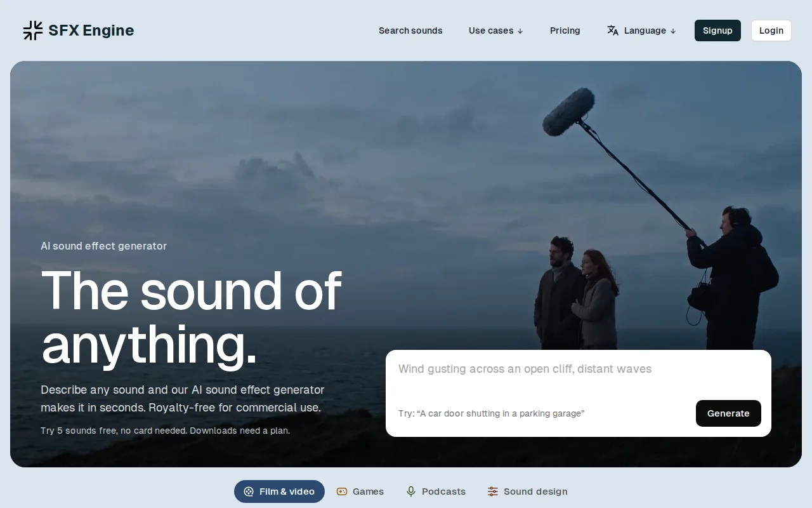This screenshot has height=508, width=812.
Task: Click the "AI sound effect generator" label
Action: pyautogui.click(x=103, y=246)
